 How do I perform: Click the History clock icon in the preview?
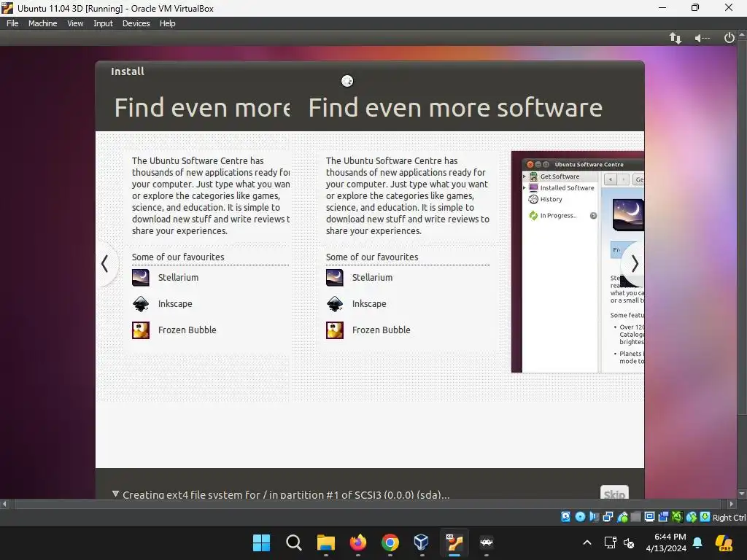click(533, 200)
